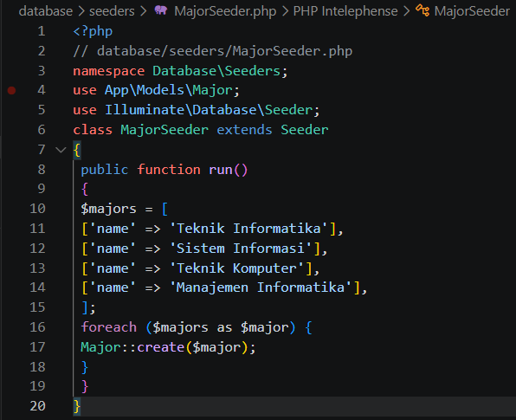Click 'Illuminate\Database\Seeder' import on line 5
This screenshot has width=516, height=420.
209,110
